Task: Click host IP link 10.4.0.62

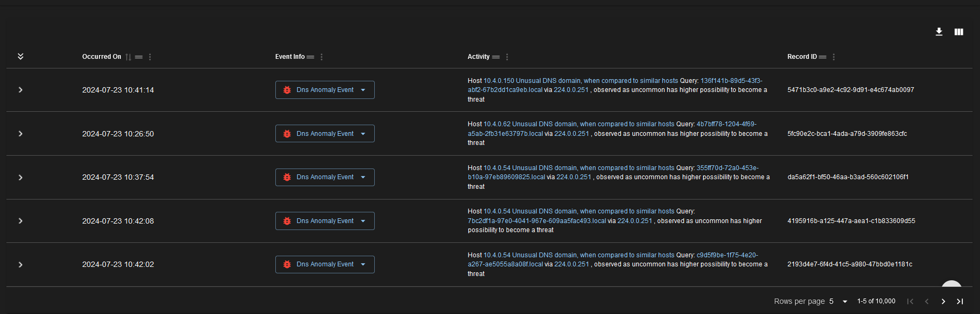Action: (x=497, y=124)
